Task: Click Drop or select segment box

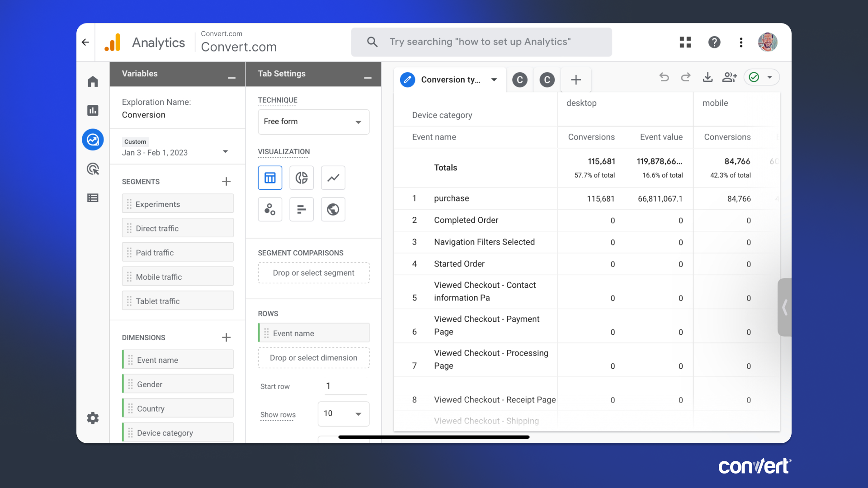Action: point(314,273)
